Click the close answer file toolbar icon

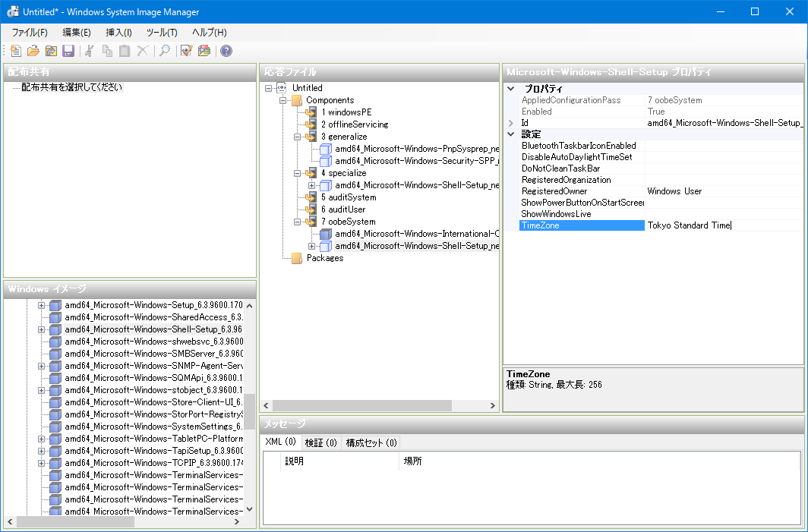pyautogui.click(x=50, y=51)
